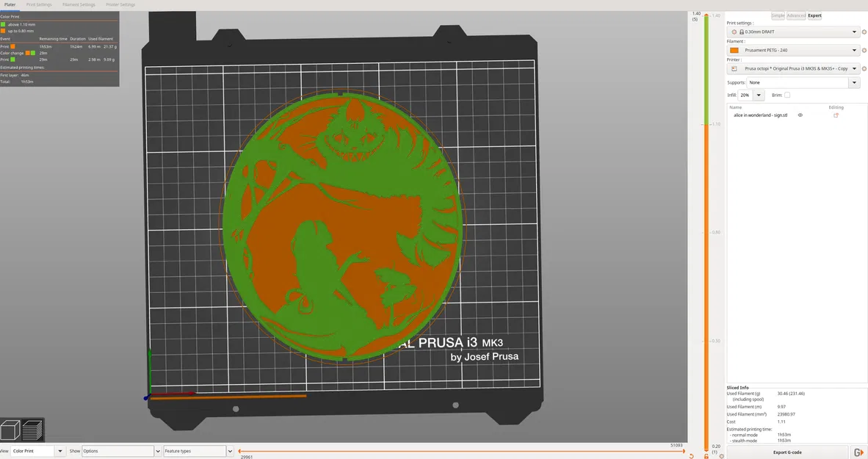Click 'Cost' value 1.11
Viewport: 868px width, 459px height.
(x=781, y=422)
